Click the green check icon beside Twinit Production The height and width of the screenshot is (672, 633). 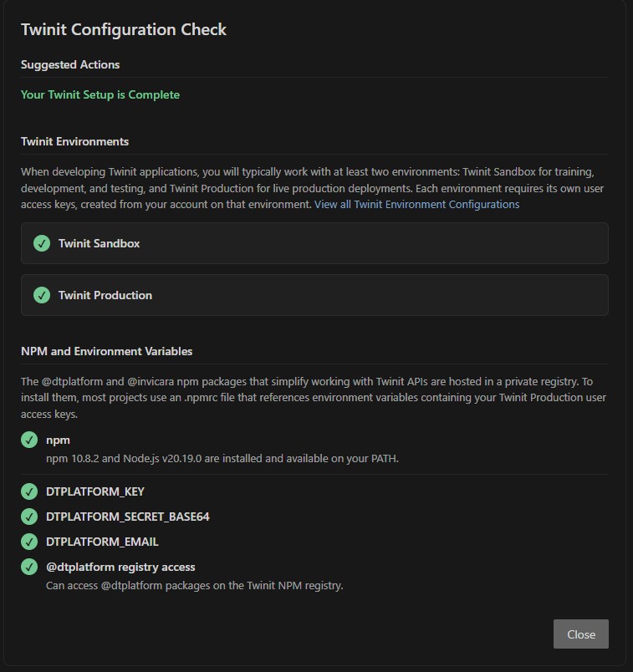click(42, 295)
